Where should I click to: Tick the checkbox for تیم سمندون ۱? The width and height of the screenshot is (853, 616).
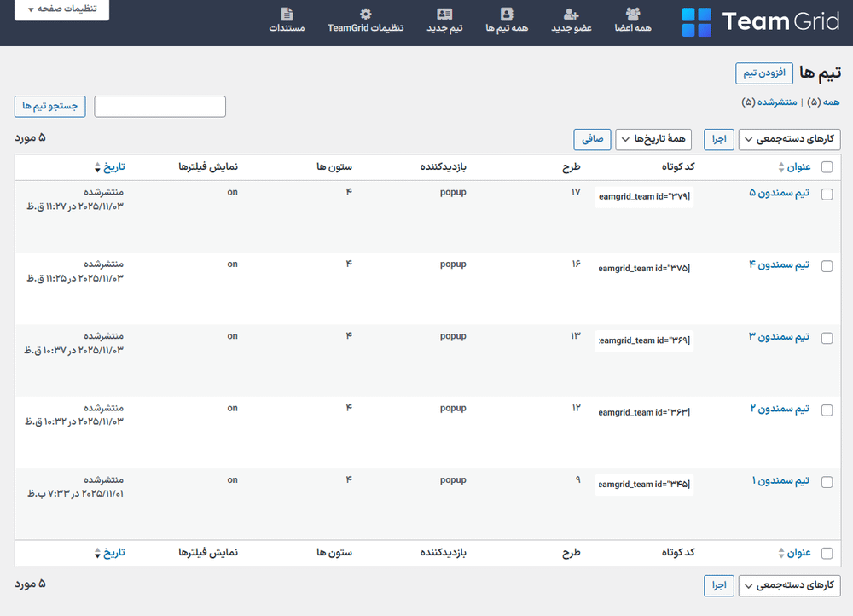point(827,482)
